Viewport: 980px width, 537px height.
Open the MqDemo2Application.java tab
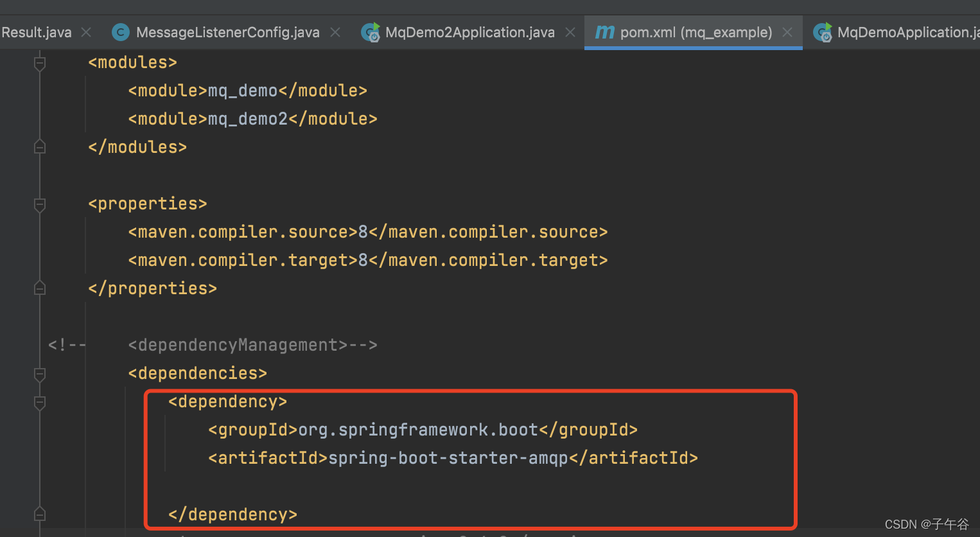469,32
